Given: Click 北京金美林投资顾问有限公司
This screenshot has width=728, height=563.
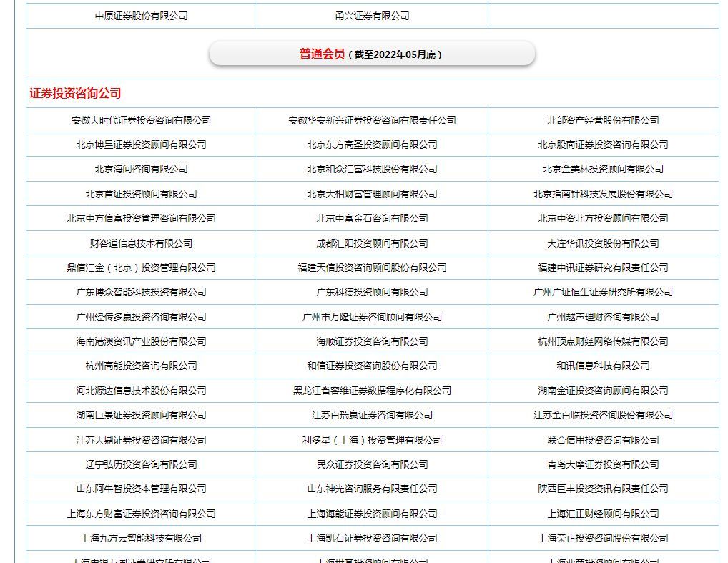Looking at the screenshot, I should tap(603, 169).
